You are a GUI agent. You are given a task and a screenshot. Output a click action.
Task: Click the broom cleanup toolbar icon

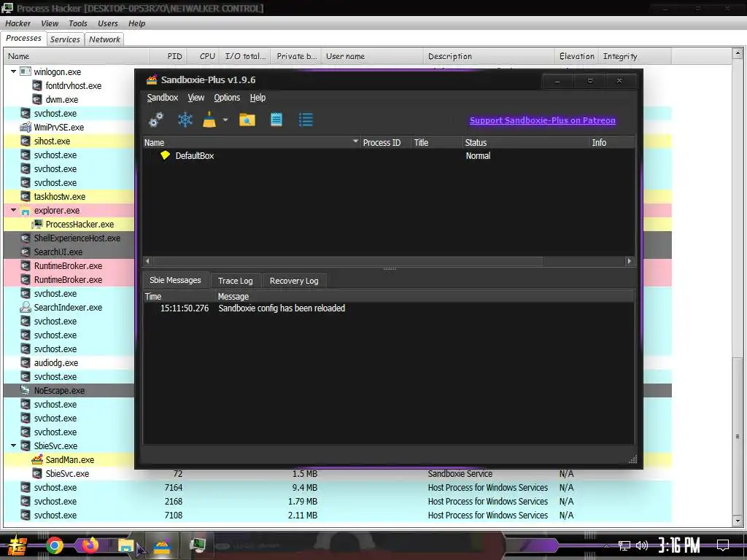click(x=209, y=120)
